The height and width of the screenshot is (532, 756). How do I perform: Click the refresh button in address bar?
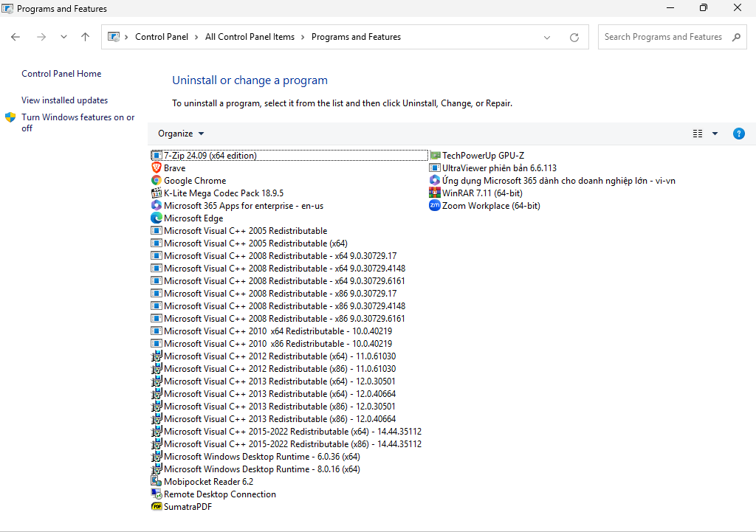click(x=574, y=37)
